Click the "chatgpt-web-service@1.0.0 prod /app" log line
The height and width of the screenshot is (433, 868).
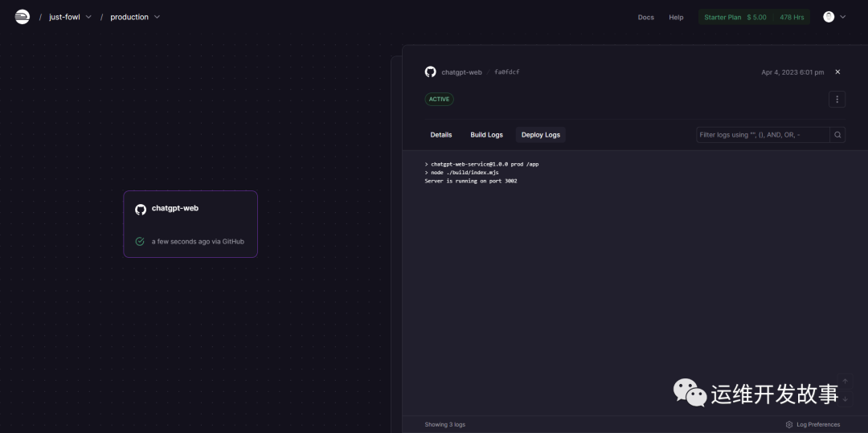(481, 164)
